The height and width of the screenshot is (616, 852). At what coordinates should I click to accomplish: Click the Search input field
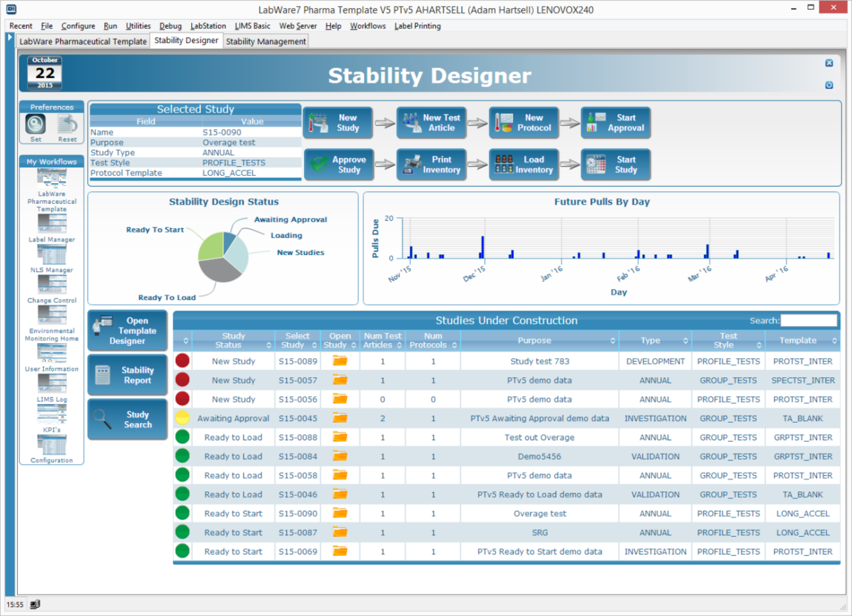808,320
